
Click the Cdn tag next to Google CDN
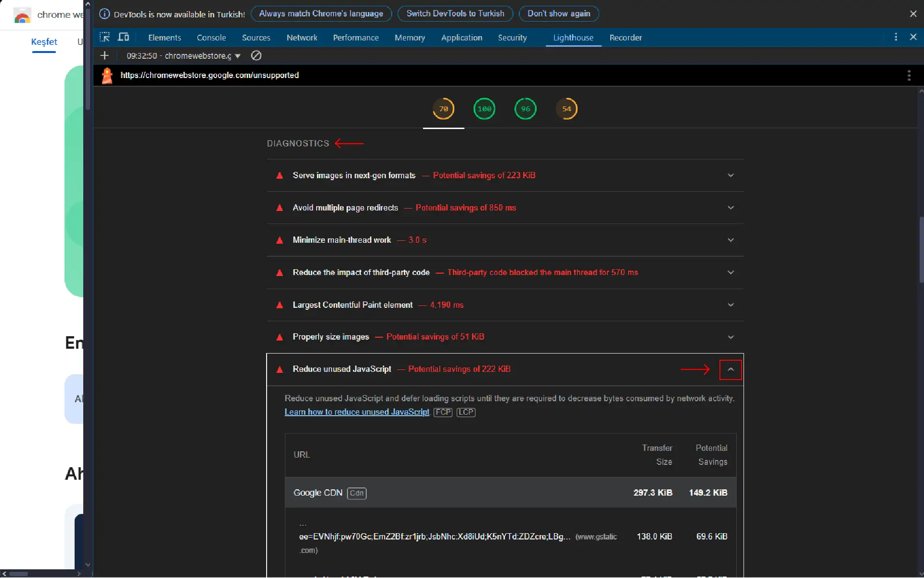click(357, 493)
